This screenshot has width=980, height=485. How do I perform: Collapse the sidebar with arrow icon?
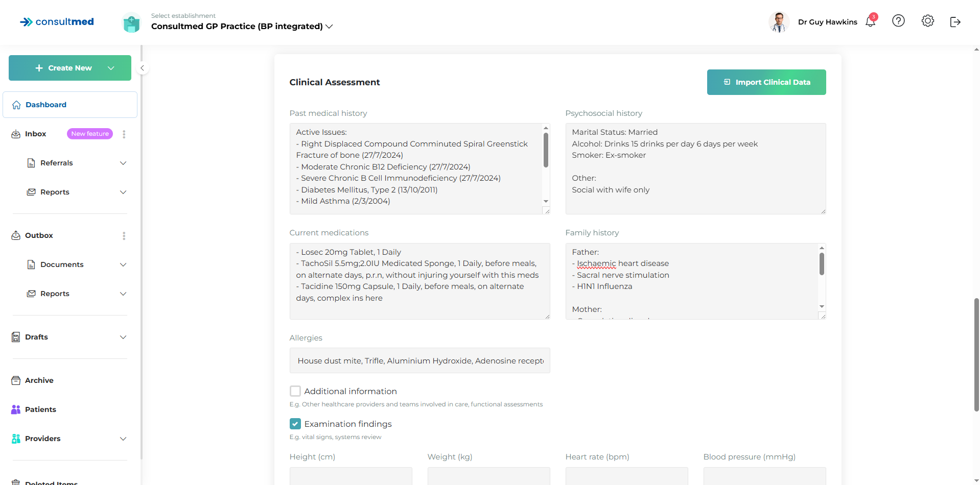click(143, 68)
